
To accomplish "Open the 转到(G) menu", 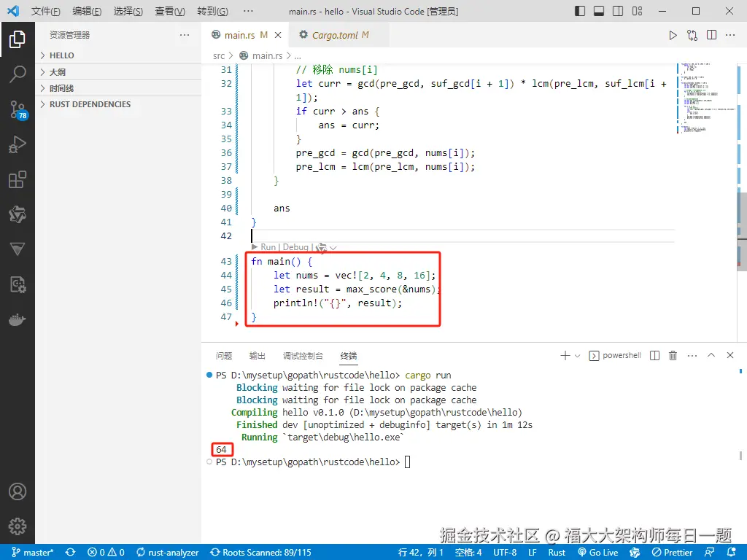I will click(212, 11).
